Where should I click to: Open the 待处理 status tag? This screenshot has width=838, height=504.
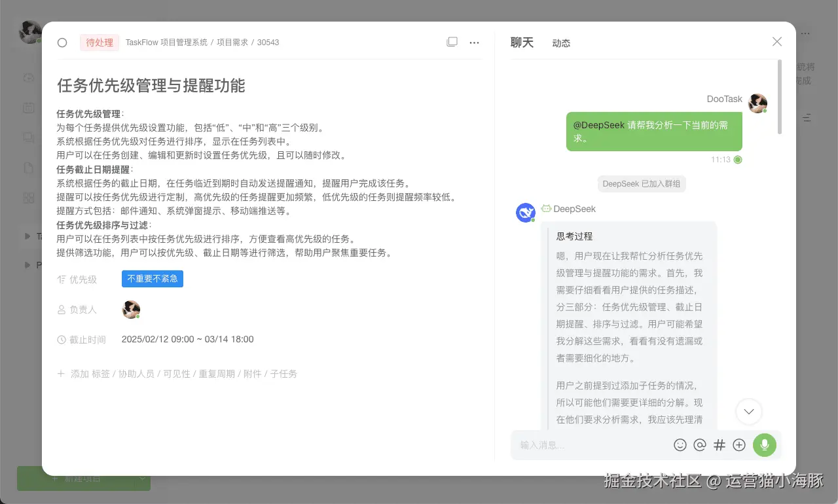pyautogui.click(x=100, y=43)
